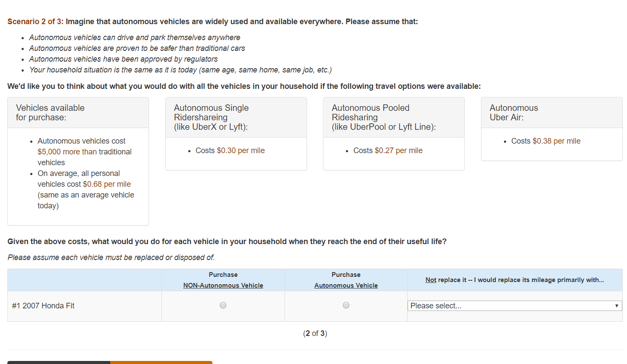Image resolution: width=627 pixels, height=364 pixels.
Task: Click the '$0.27 per mile' cost text
Action: tap(399, 151)
